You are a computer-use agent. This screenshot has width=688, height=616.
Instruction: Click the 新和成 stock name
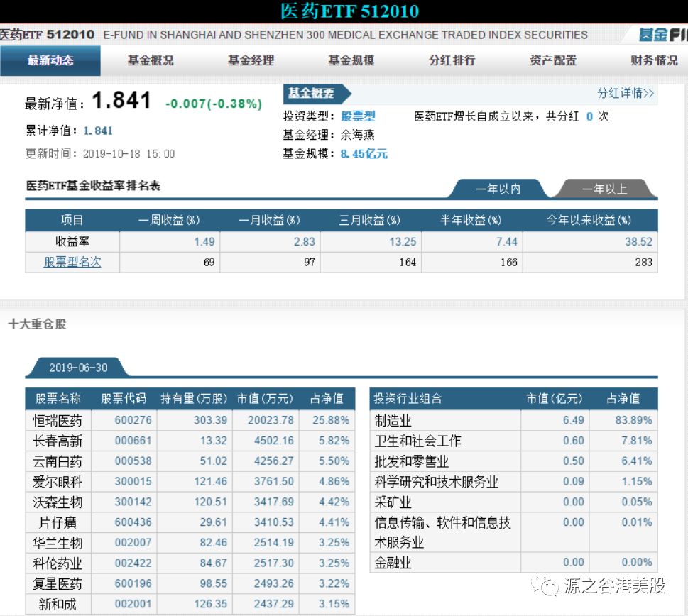coord(58,604)
